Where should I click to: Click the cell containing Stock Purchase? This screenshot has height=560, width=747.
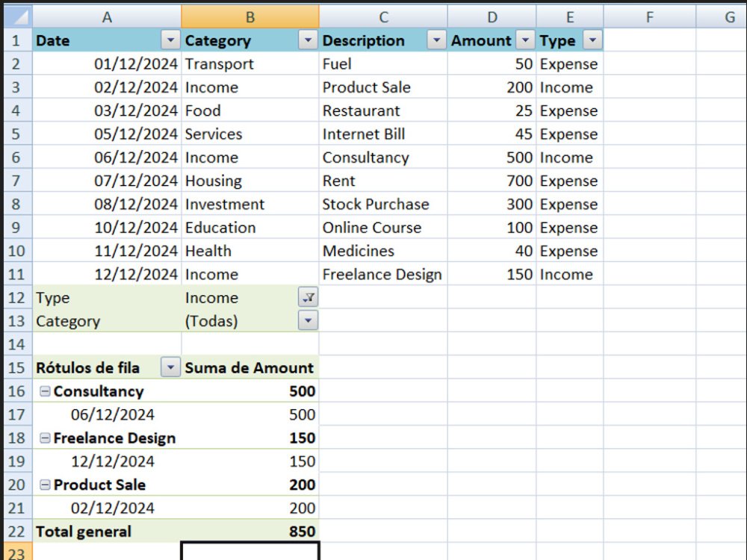click(383, 205)
